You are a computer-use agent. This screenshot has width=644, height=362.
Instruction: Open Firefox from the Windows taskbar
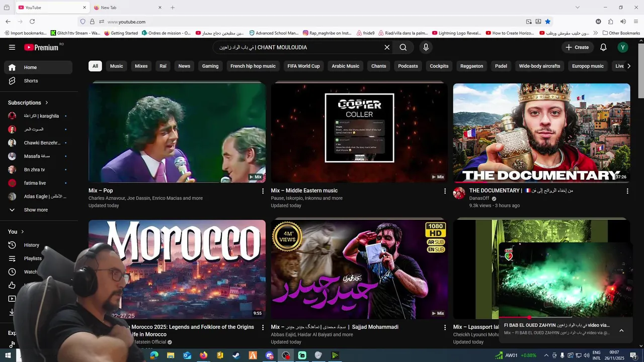pyautogui.click(x=203, y=355)
